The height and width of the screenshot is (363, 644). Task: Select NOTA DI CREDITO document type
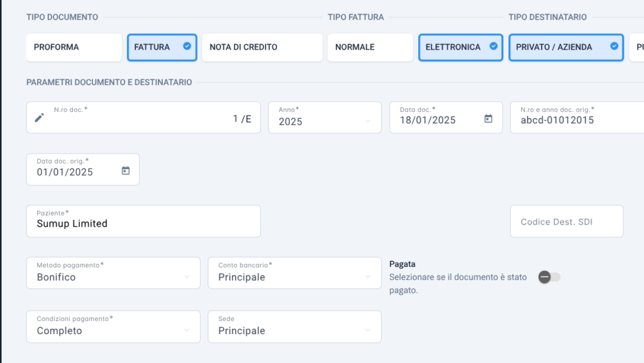point(262,47)
